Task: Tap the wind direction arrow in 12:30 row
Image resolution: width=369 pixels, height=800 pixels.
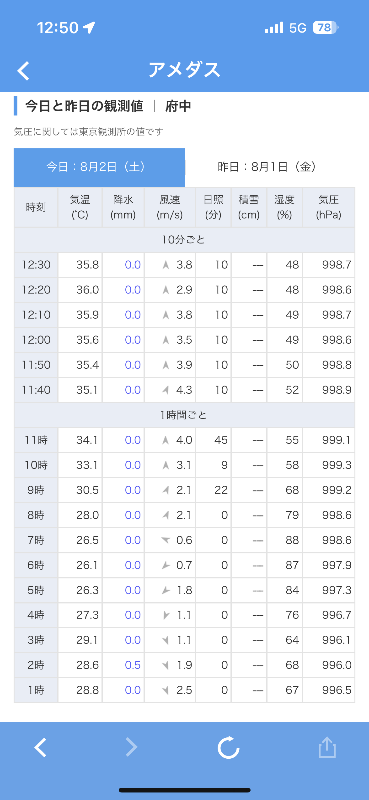Action: [165, 265]
